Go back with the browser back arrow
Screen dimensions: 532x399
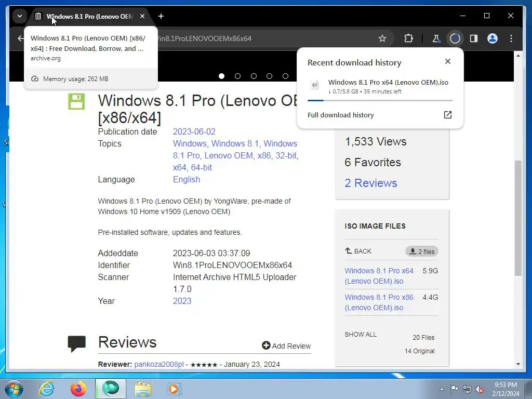(x=20, y=38)
